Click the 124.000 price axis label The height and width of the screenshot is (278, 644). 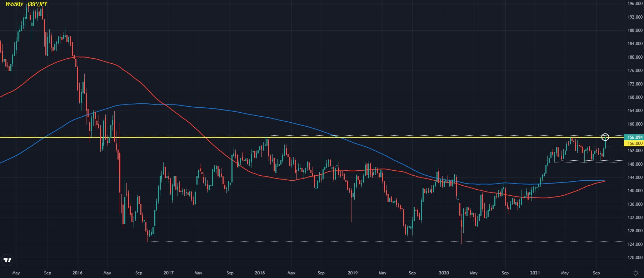(635, 244)
